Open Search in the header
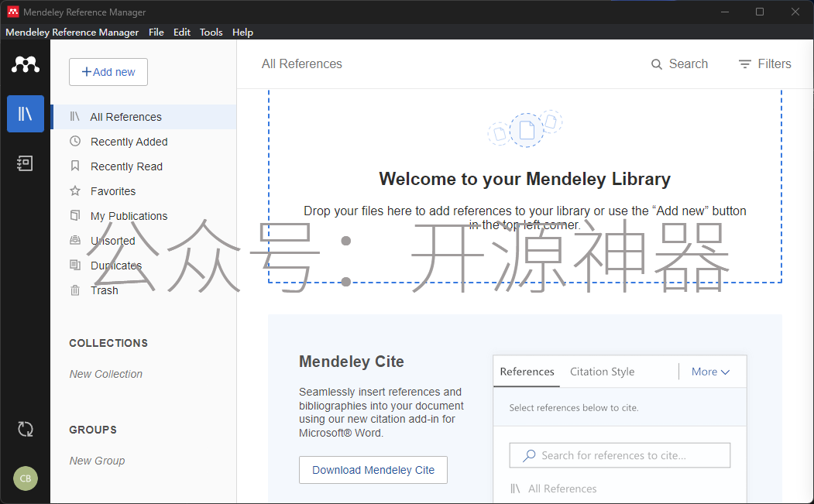 point(679,63)
